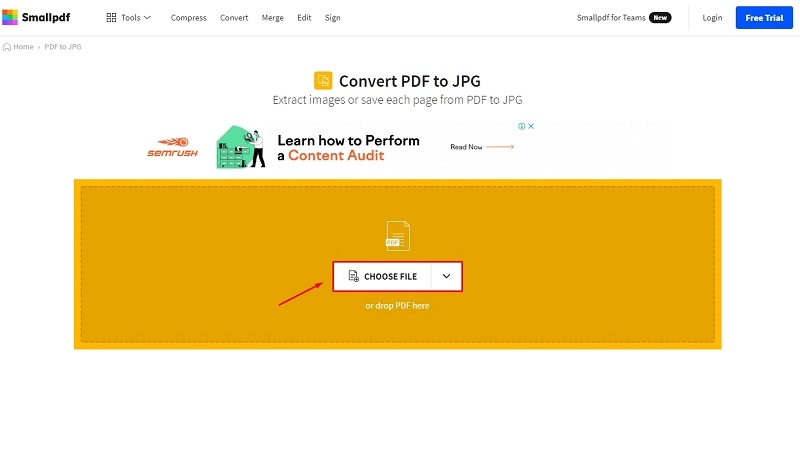The image size is (800, 450).
Task: Click Read Now in the ad
Action: 482,147
